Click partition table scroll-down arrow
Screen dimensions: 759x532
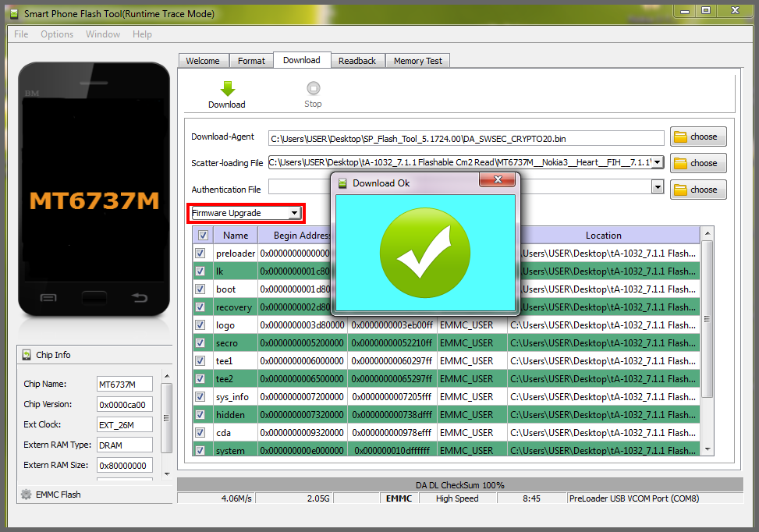click(x=708, y=449)
